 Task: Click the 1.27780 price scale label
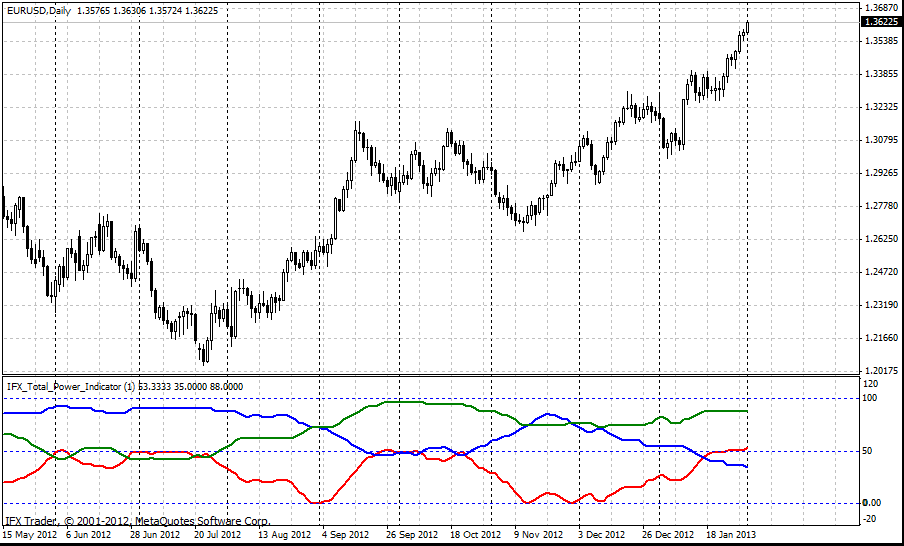[880, 205]
